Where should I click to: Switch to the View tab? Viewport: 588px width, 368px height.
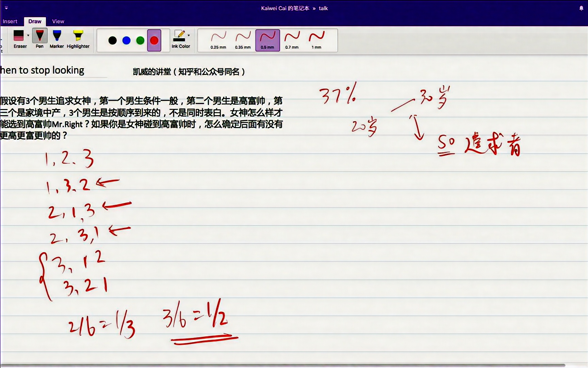58,21
